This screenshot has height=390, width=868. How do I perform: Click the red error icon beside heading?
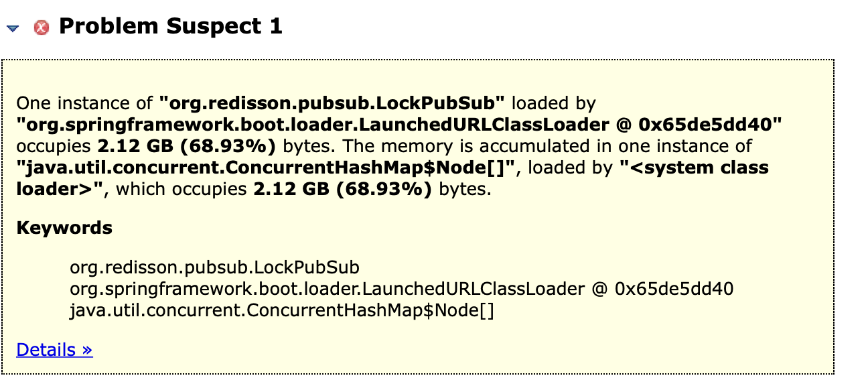(42, 28)
